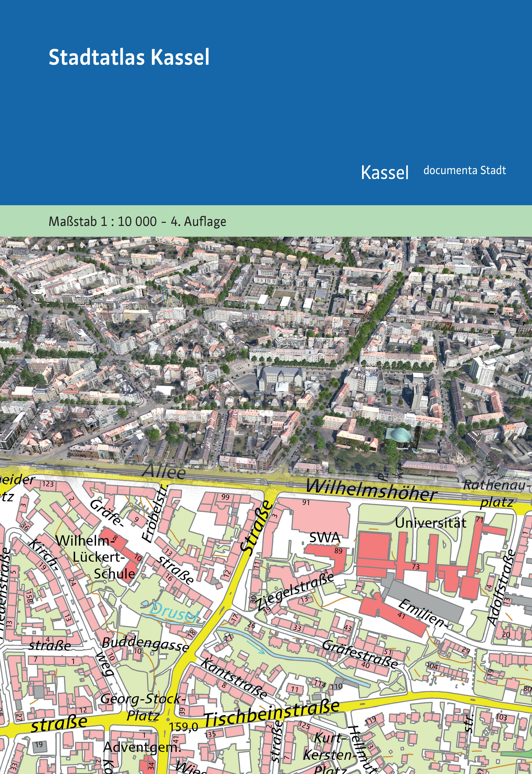Click the Maßstab 1 : 10 000 label
532x774 pixels.
(x=103, y=221)
